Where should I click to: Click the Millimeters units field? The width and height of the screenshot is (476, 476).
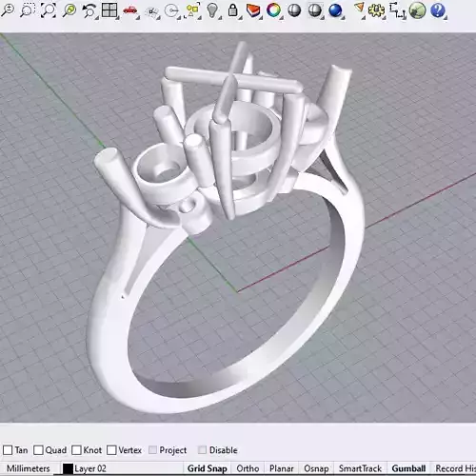(29, 468)
